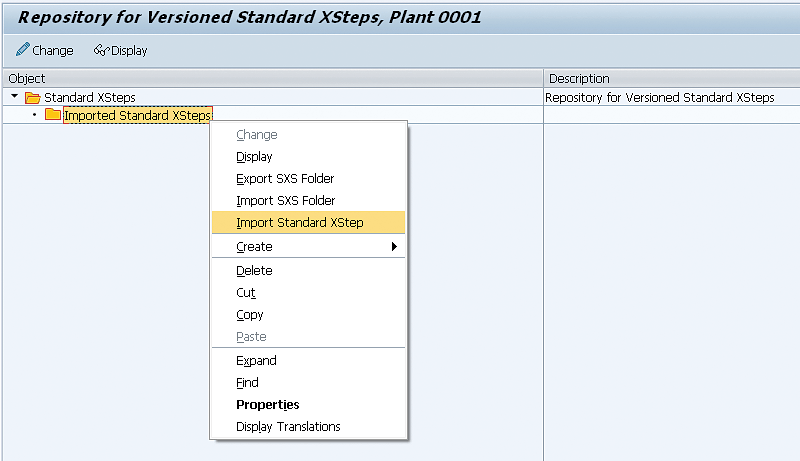Select Display in the context menu
The height and width of the screenshot is (461, 800).
click(x=254, y=157)
